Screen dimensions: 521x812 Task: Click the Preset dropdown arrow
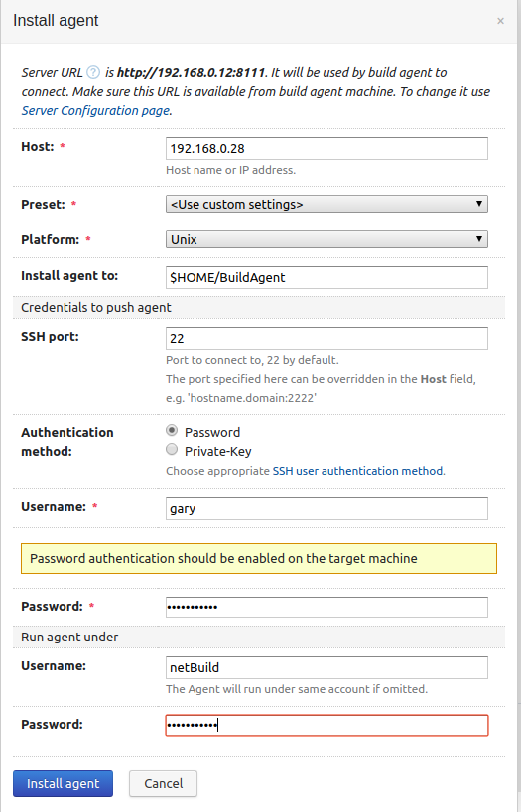point(479,204)
